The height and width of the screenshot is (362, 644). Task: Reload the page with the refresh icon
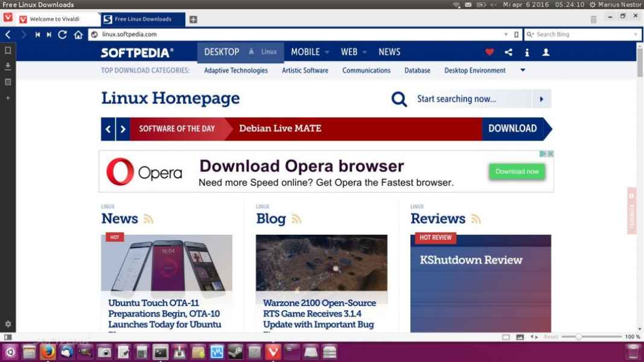pyautogui.click(x=62, y=35)
